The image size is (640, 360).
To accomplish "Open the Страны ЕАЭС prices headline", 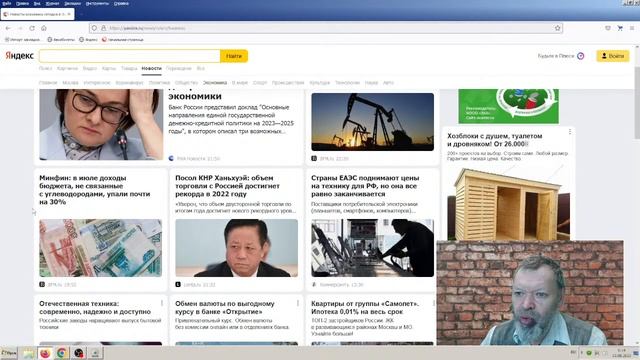I will (x=365, y=186).
